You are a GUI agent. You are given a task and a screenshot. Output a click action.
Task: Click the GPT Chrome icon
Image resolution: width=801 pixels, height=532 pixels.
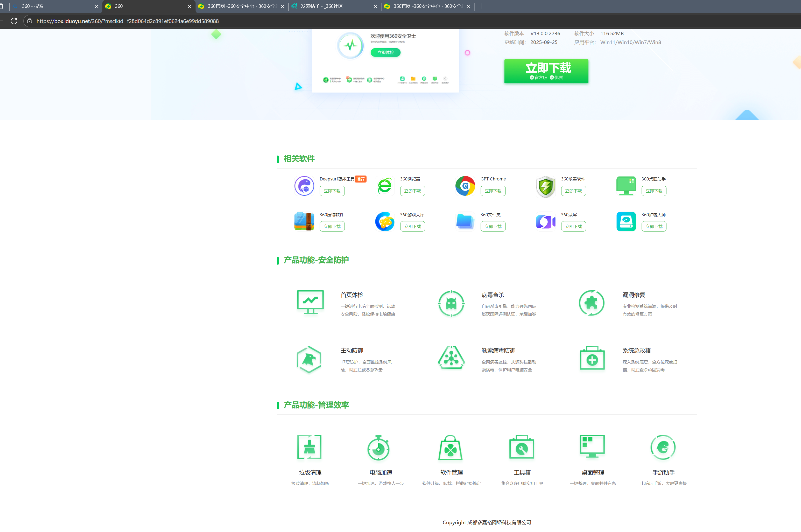(x=465, y=186)
